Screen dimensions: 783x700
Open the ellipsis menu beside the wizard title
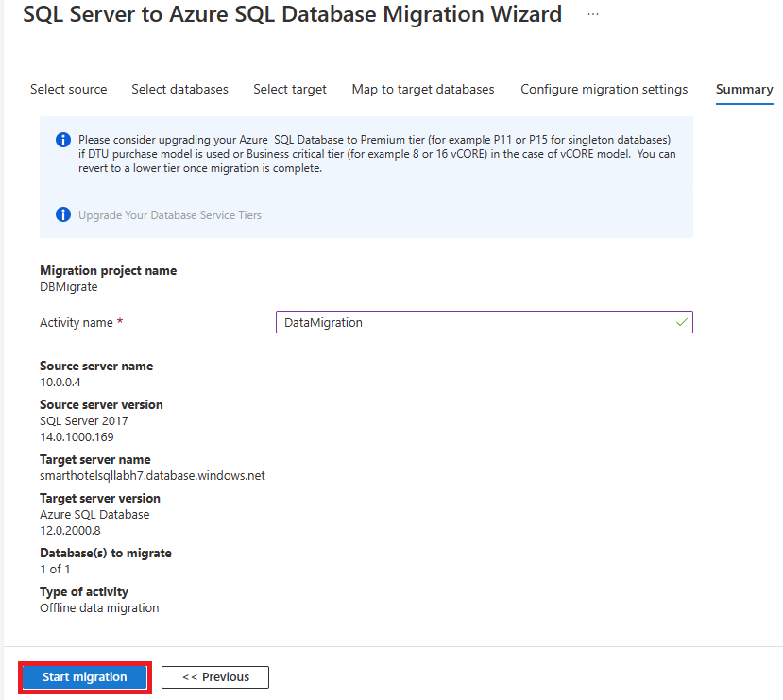593,14
